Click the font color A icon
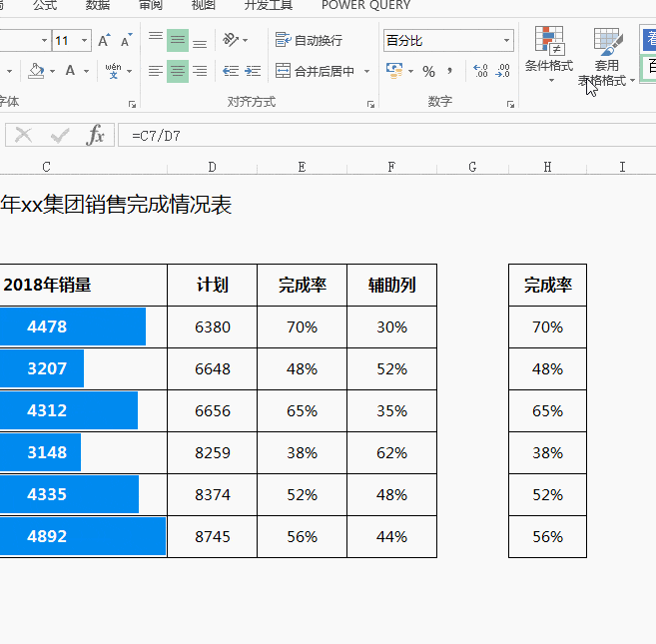This screenshot has width=656, height=644. coord(70,71)
